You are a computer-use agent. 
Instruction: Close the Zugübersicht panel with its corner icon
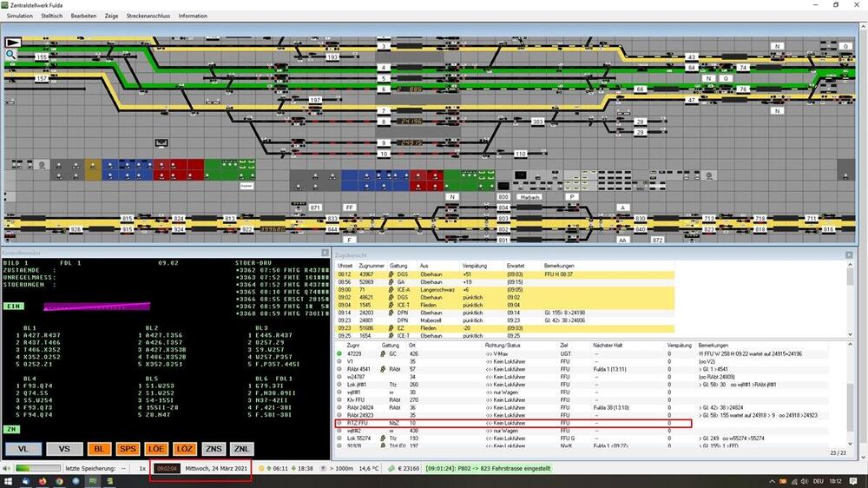tap(849, 254)
